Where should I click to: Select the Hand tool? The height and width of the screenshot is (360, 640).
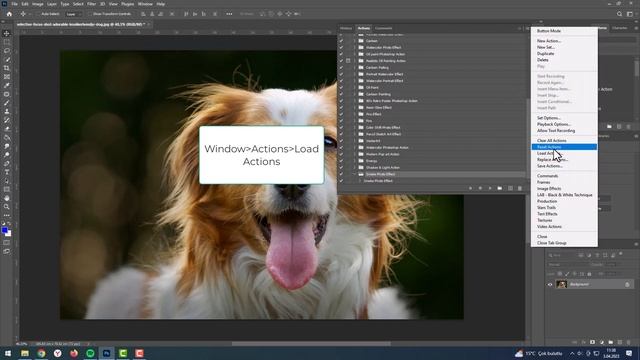[7, 198]
